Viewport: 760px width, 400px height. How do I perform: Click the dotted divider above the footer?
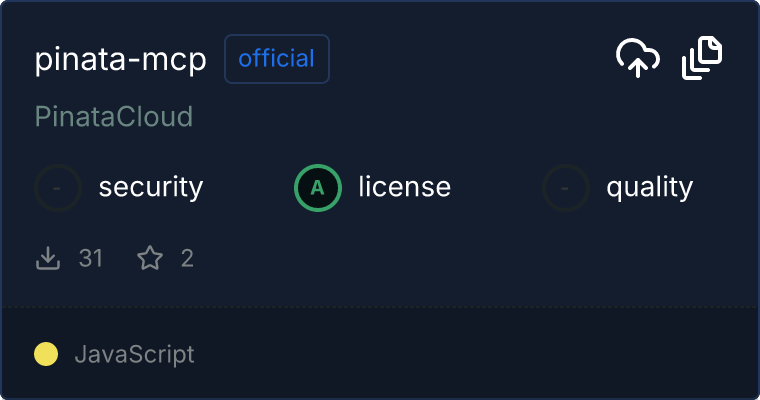point(380,306)
